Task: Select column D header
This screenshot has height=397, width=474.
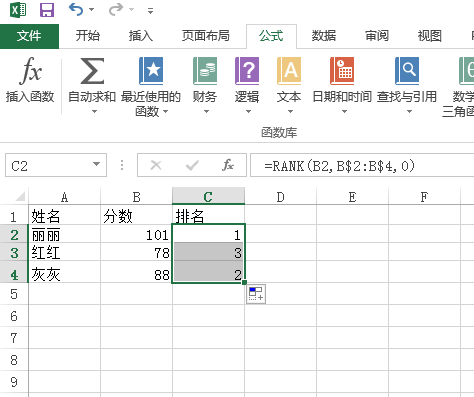Action: tap(281, 197)
